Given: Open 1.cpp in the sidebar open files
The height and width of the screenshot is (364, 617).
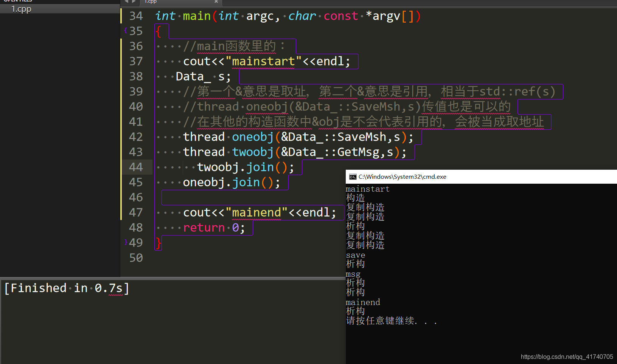Looking at the screenshot, I should pos(21,9).
